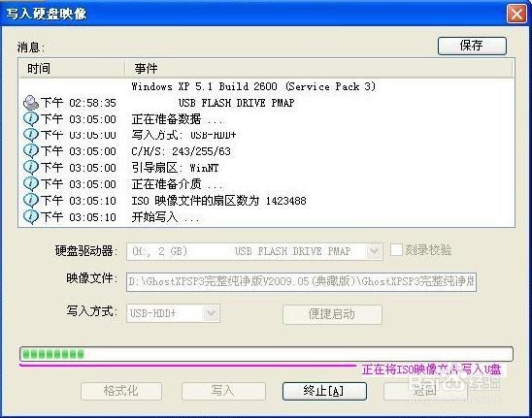Click the 保存 button
This screenshot has height=418, width=532.
point(472,46)
